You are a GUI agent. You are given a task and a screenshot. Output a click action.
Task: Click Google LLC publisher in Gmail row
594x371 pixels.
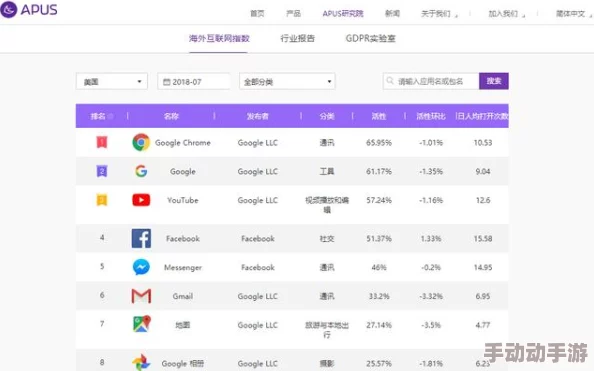click(258, 296)
